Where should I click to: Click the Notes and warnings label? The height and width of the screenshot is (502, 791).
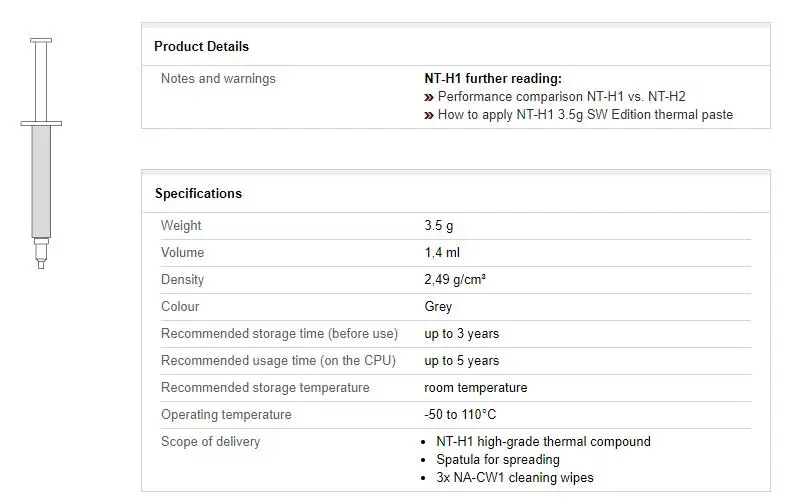pyautogui.click(x=218, y=78)
